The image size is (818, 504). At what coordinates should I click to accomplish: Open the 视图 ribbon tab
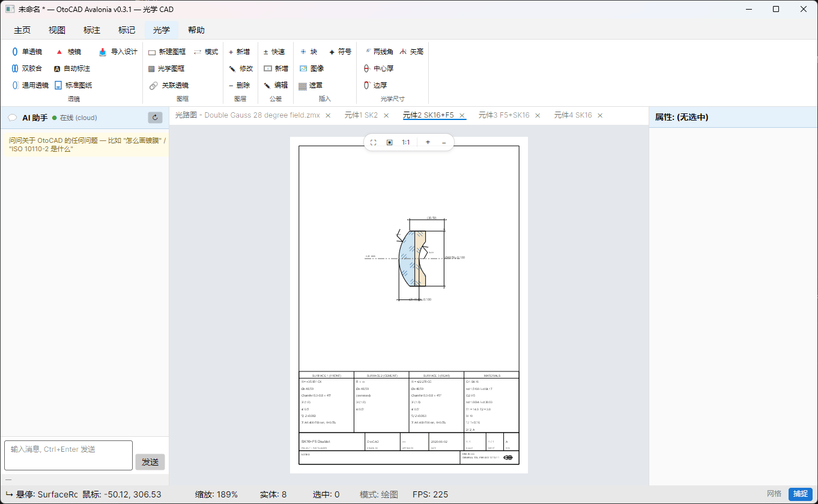point(57,30)
